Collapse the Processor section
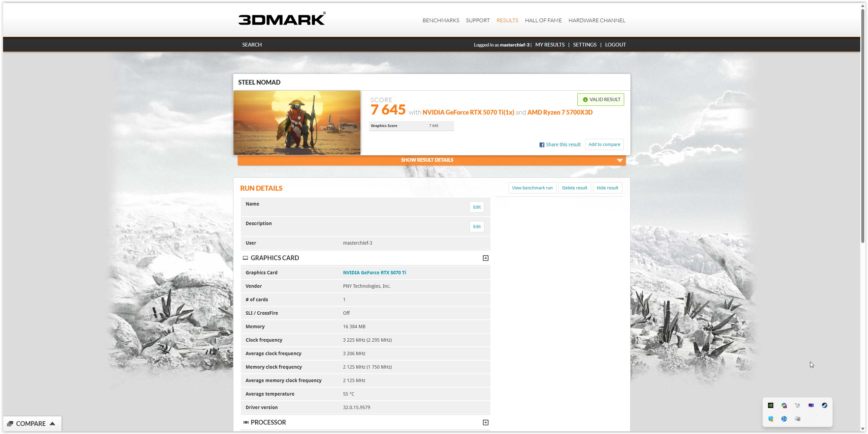This screenshot has width=868, height=434. coord(485,423)
